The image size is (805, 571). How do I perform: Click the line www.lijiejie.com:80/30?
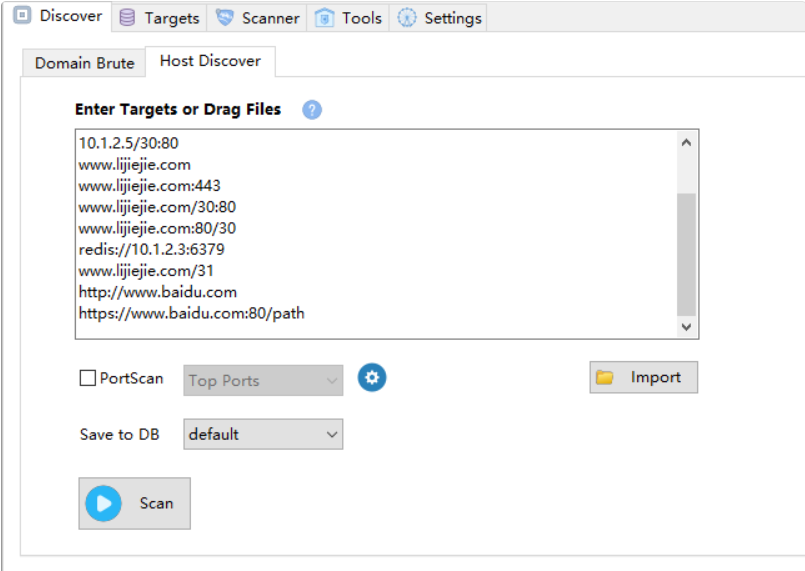(x=157, y=228)
